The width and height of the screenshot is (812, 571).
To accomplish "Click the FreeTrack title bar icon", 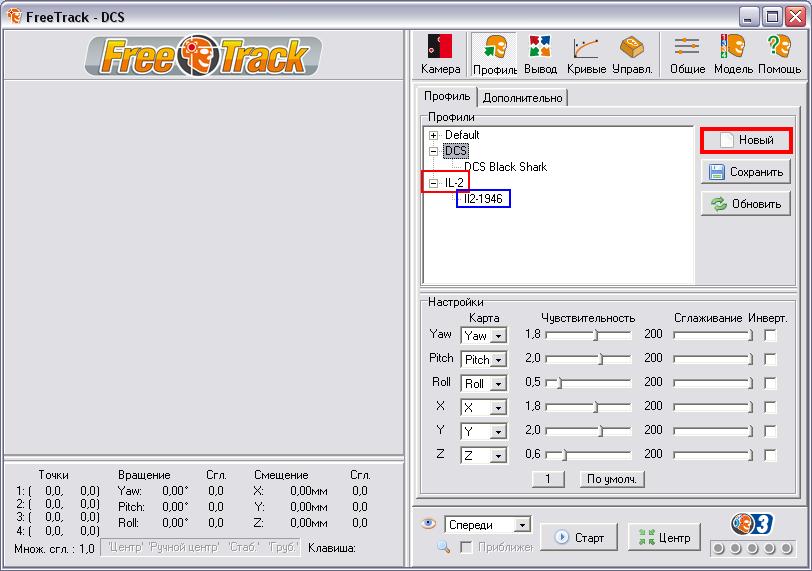I will (x=14, y=16).
